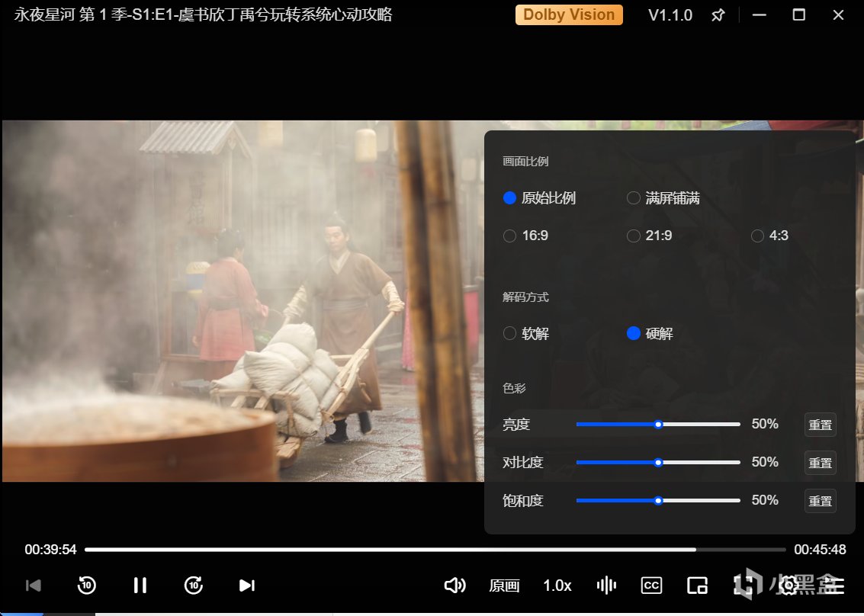Minimize the player window
Screen dimensions: 864x616
(760, 15)
